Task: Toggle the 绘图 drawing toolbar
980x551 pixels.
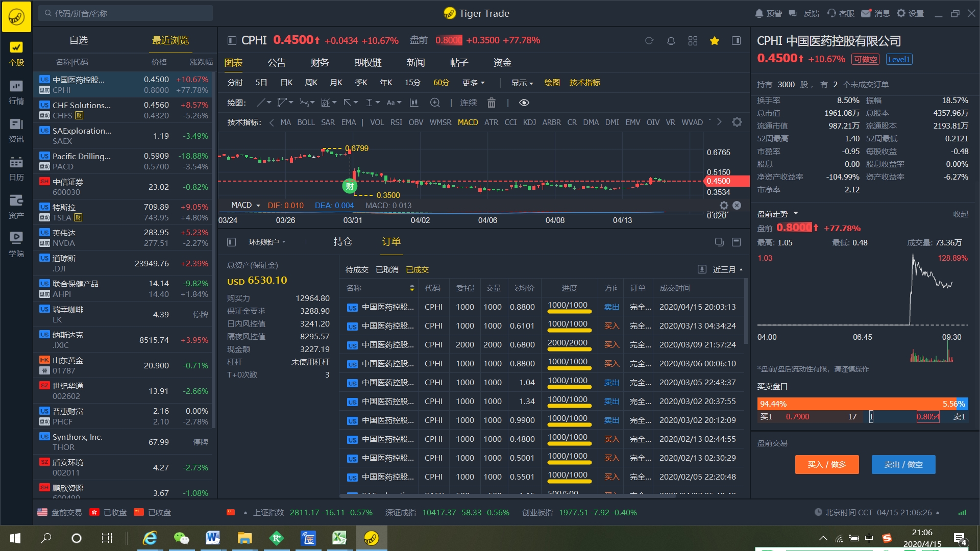Action: pos(552,82)
